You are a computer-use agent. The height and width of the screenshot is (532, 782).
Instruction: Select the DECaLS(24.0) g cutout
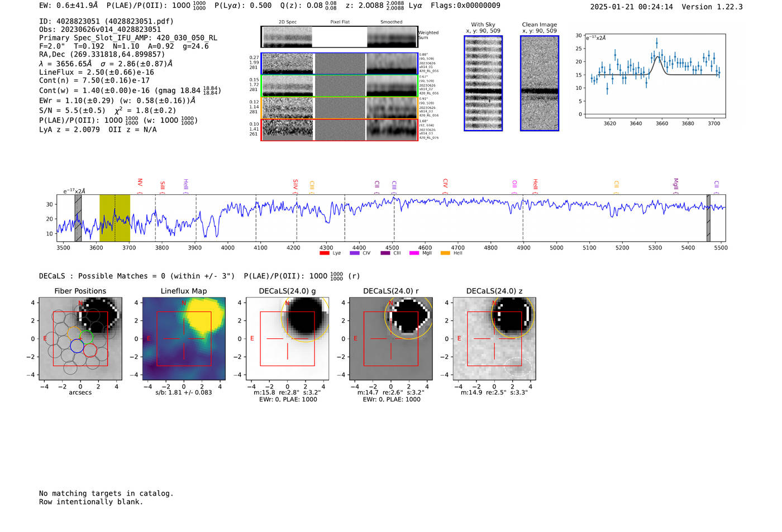(x=288, y=338)
